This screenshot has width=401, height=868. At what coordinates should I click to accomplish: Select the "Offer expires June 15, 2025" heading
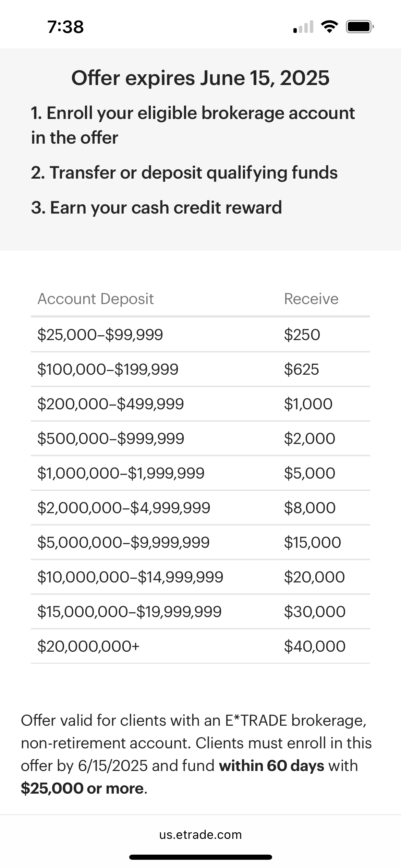tap(200, 78)
